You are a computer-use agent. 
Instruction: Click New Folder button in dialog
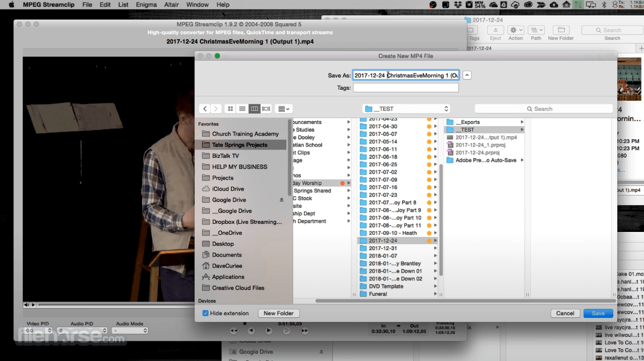coord(278,313)
